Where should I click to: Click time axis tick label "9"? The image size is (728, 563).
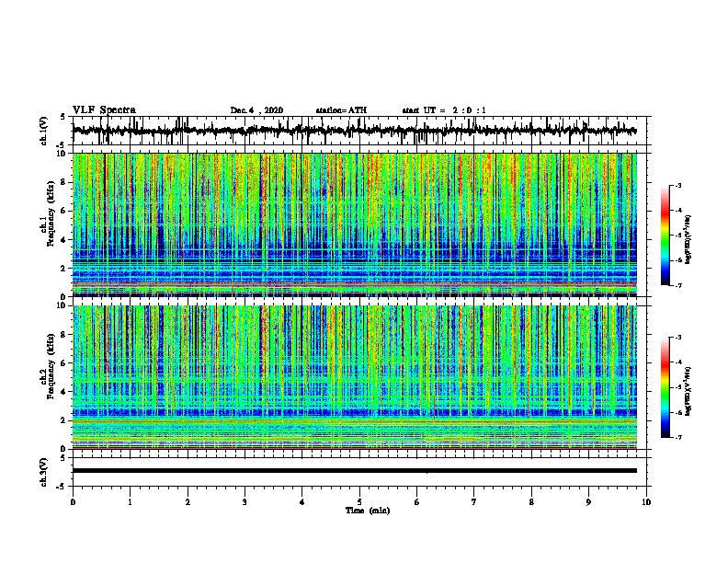click(x=588, y=502)
